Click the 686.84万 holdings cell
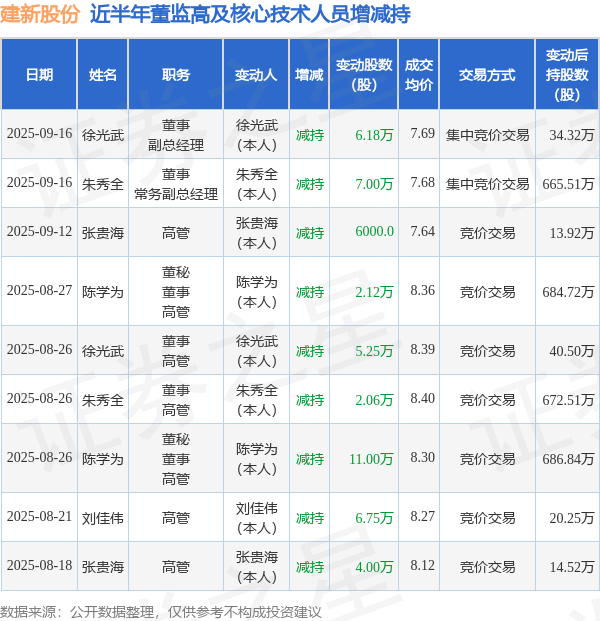Viewport: 600px width, 621px height. pos(568,459)
